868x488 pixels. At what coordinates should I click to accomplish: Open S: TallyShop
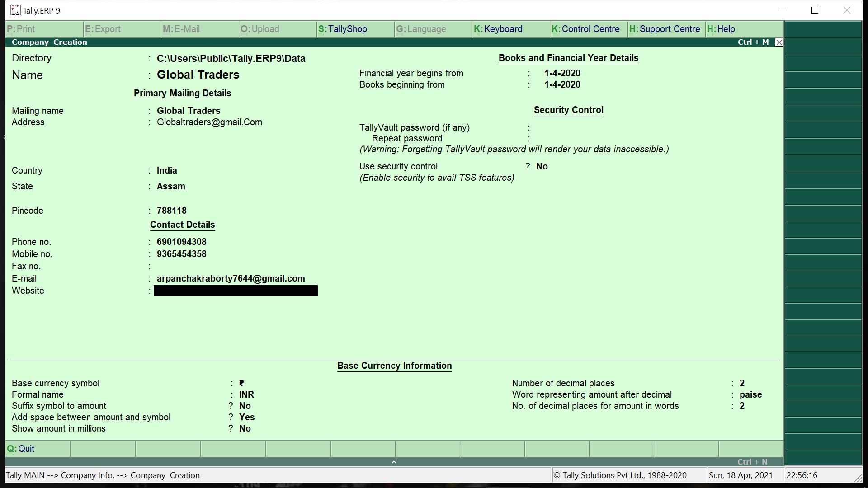click(355, 29)
